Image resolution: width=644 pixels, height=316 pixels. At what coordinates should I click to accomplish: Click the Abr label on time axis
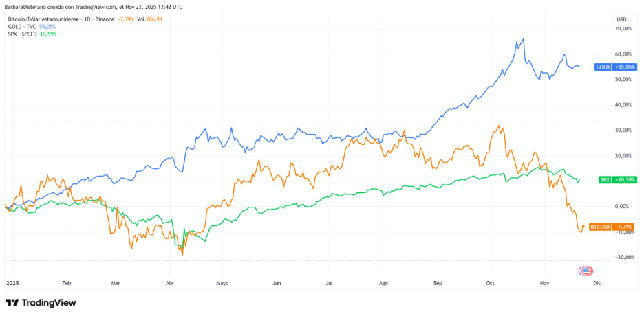[x=170, y=282]
